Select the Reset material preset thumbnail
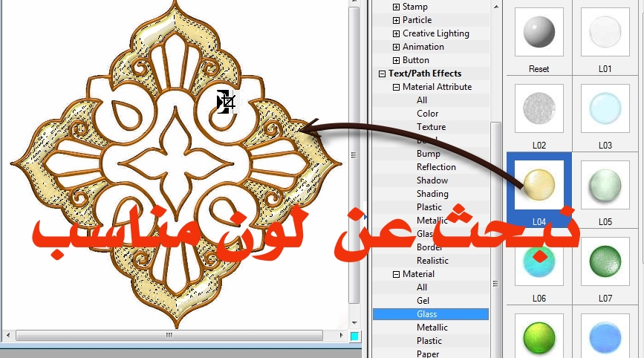Screen dimensions: 644x358 [x=539, y=33]
